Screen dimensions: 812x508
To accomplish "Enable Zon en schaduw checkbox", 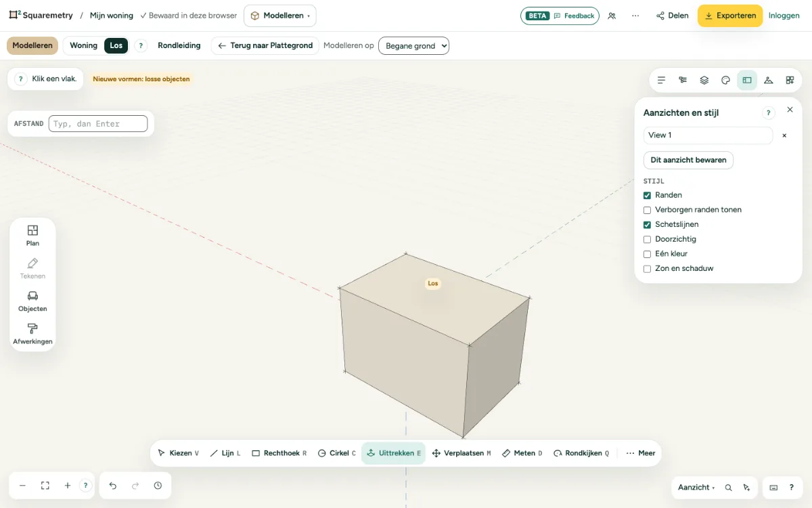I will tap(647, 269).
